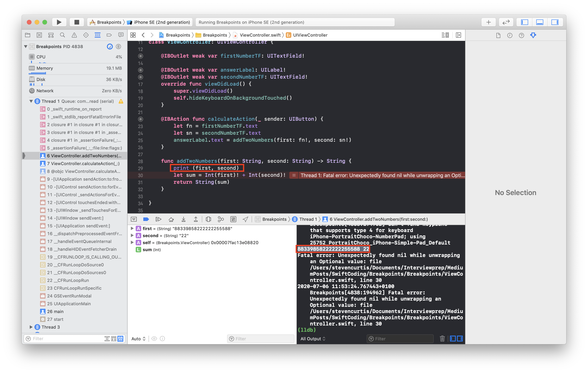The image size is (588, 373).
Task: Show the Symbol navigator
Action: [x=51, y=35]
